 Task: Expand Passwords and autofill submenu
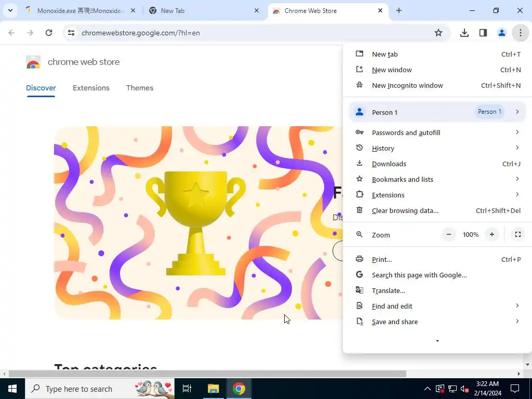(x=437, y=132)
